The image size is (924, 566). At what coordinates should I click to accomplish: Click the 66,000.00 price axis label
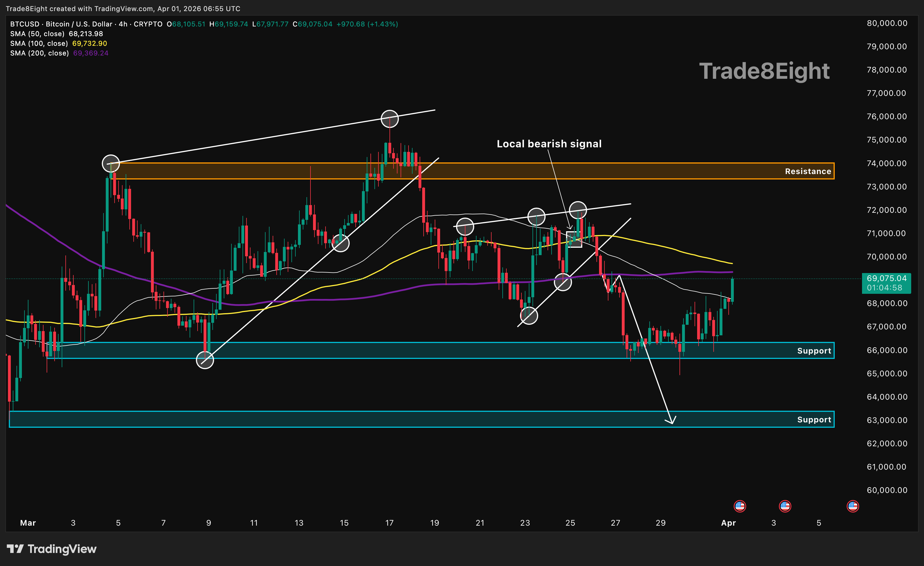click(887, 350)
